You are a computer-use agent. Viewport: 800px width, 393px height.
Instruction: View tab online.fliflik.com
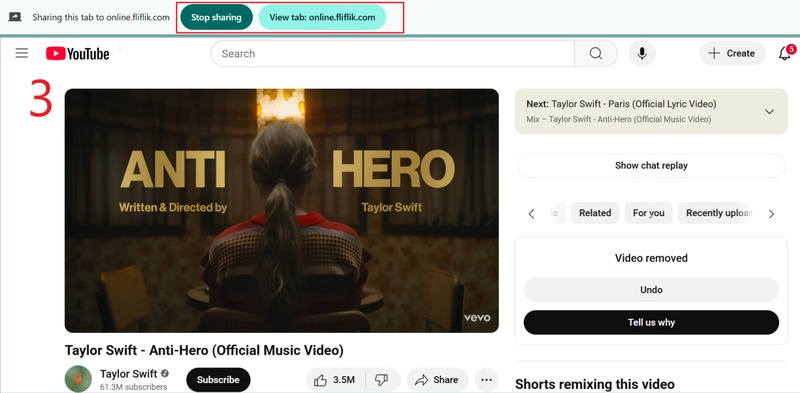tap(322, 17)
